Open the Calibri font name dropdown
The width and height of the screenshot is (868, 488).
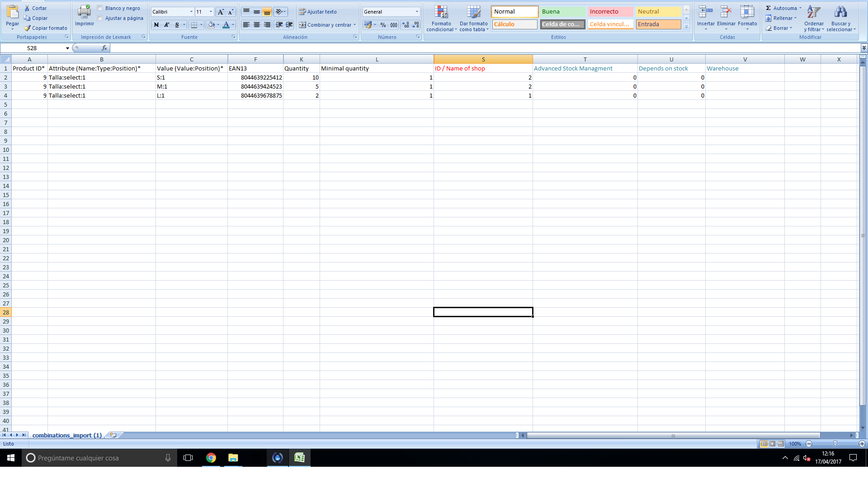pos(191,12)
